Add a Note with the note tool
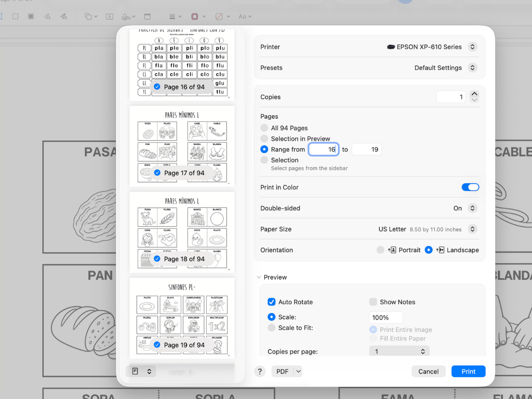The height and width of the screenshot is (399, 532). tap(148, 16)
